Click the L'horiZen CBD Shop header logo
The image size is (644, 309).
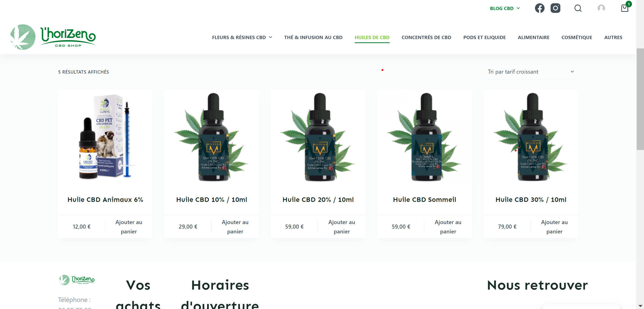[x=53, y=37]
